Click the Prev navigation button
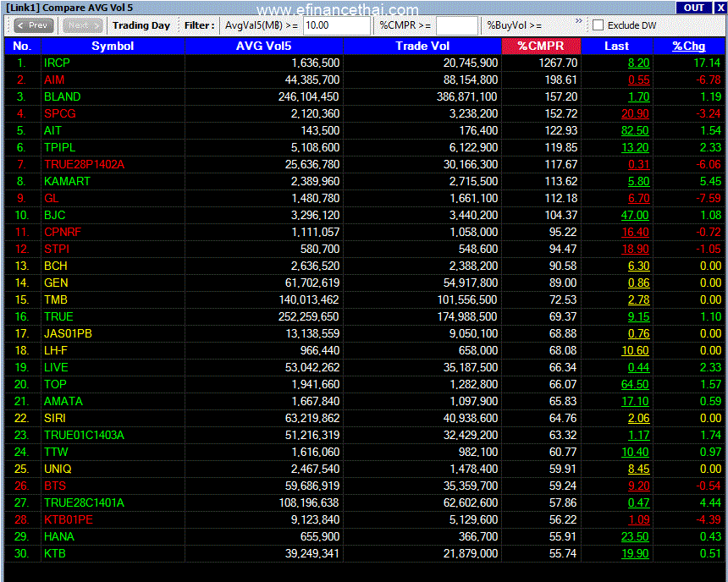 point(33,25)
